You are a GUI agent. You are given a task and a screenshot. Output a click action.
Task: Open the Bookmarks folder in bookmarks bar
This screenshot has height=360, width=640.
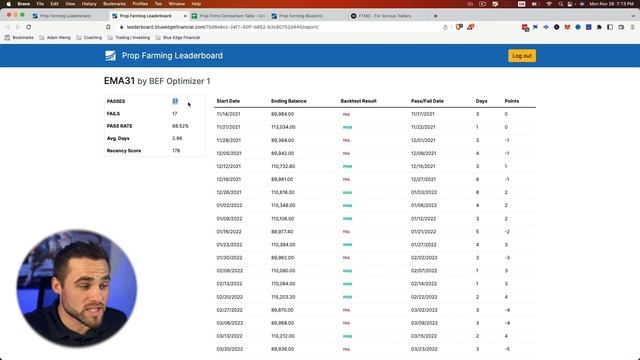pyautogui.click(x=19, y=38)
